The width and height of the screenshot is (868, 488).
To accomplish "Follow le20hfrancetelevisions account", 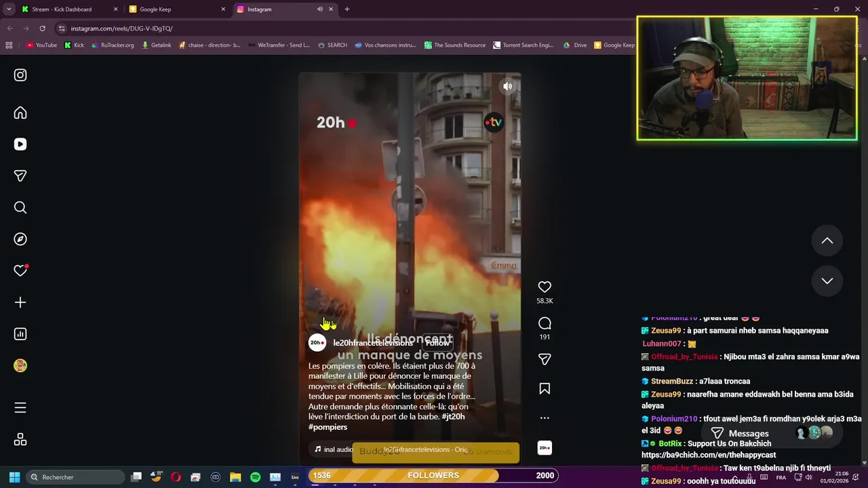I will click(x=437, y=343).
